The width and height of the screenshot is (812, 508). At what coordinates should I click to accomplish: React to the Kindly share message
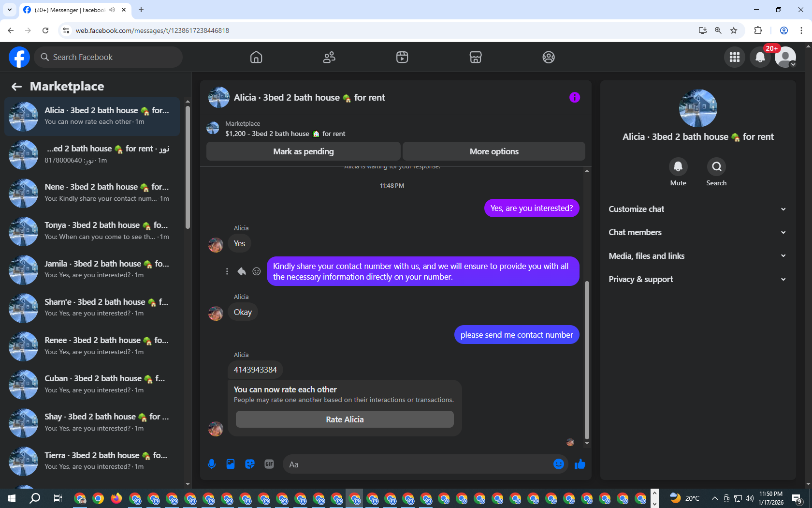pyautogui.click(x=257, y=271)
